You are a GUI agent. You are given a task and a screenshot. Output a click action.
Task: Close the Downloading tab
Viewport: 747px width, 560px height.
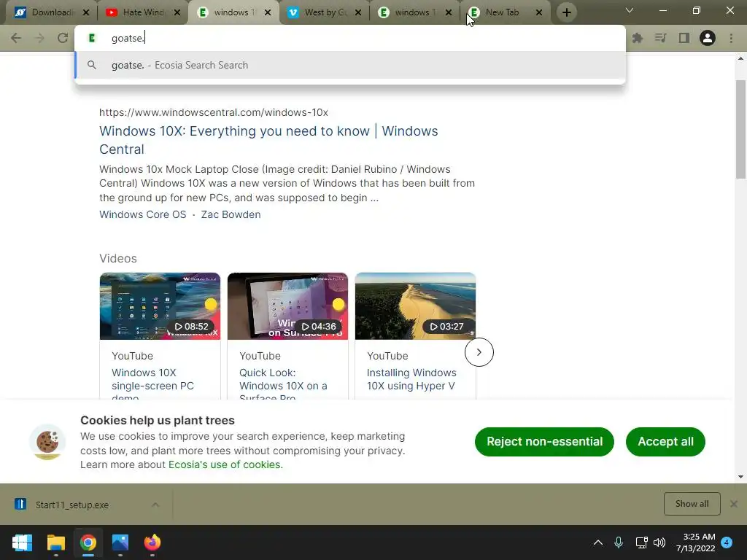point(86,13)
